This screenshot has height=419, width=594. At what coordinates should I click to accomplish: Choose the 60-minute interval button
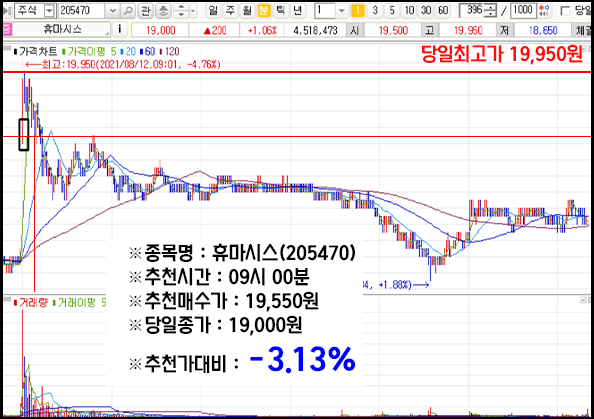(443, 10)
